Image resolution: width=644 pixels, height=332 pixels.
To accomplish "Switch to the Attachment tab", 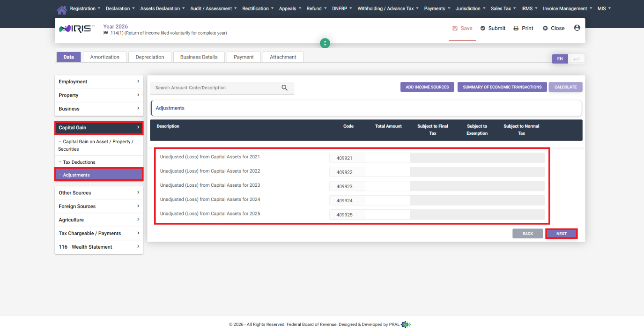I will coord(283,57).
